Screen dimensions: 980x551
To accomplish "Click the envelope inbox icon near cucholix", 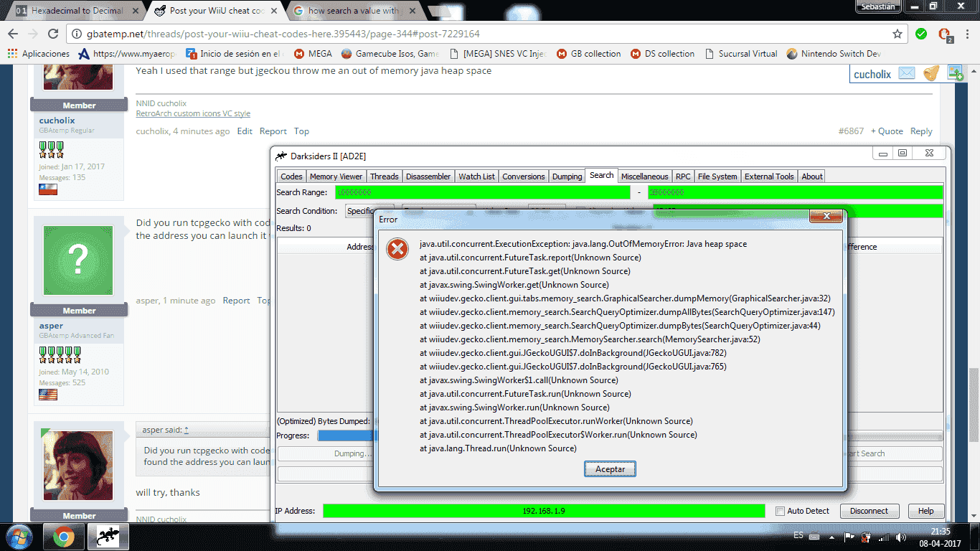I will pyautogui.click(x=907, y=73).
